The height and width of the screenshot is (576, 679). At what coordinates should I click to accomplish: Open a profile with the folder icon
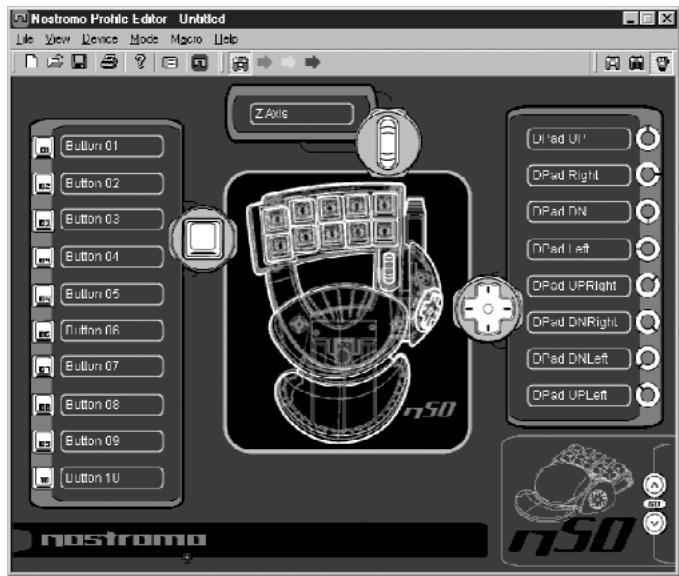pyautogui.click(x=55, y=62)
